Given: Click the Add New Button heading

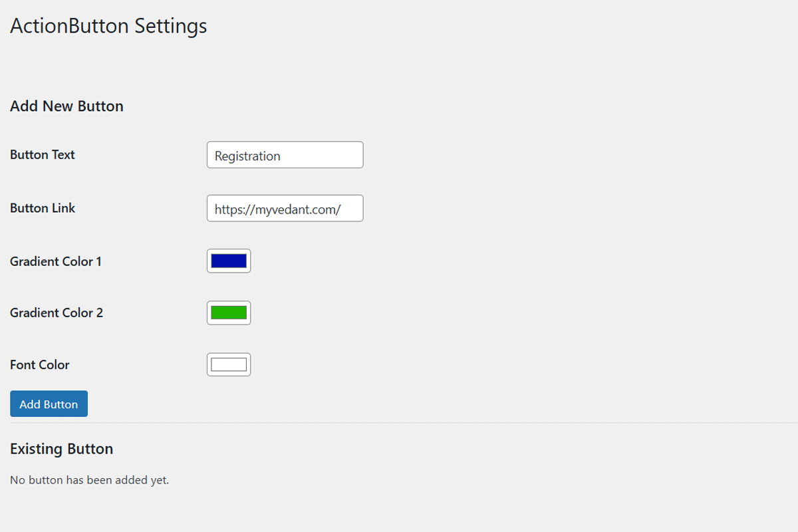Looking at the screenshot, I should tap(66, 106).
